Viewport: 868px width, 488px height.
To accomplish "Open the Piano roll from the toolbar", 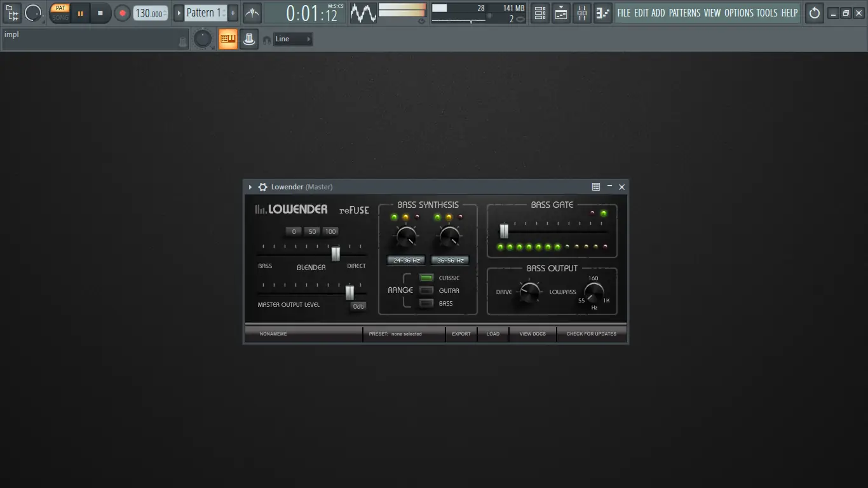I will (602, 13).
